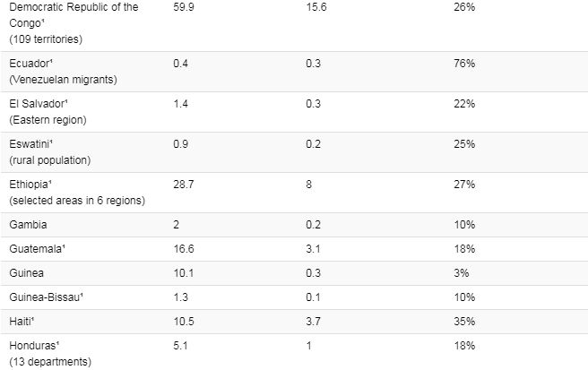Click the Ecuador country name
The width and height of the screenshot is (588, 370).
pyautogui.click(x=29, y=63)
